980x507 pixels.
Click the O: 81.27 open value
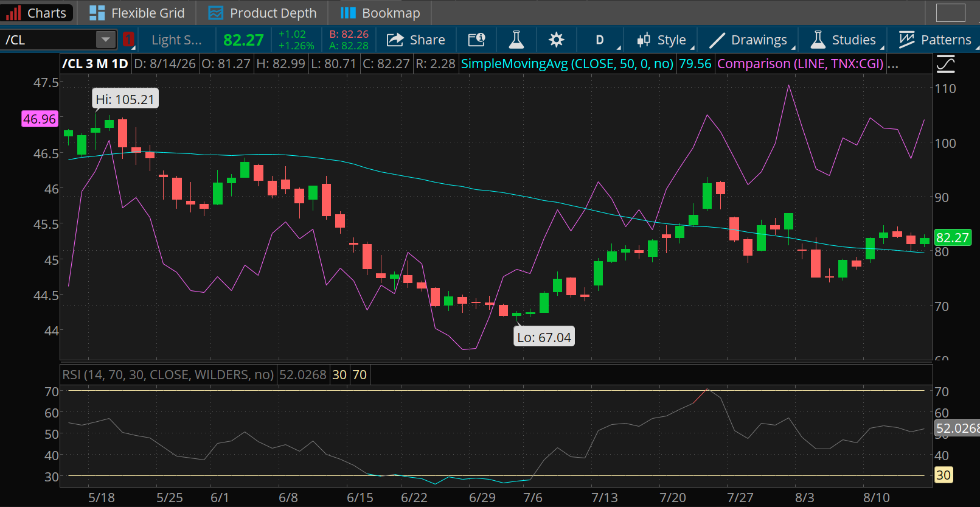point(226,64)
